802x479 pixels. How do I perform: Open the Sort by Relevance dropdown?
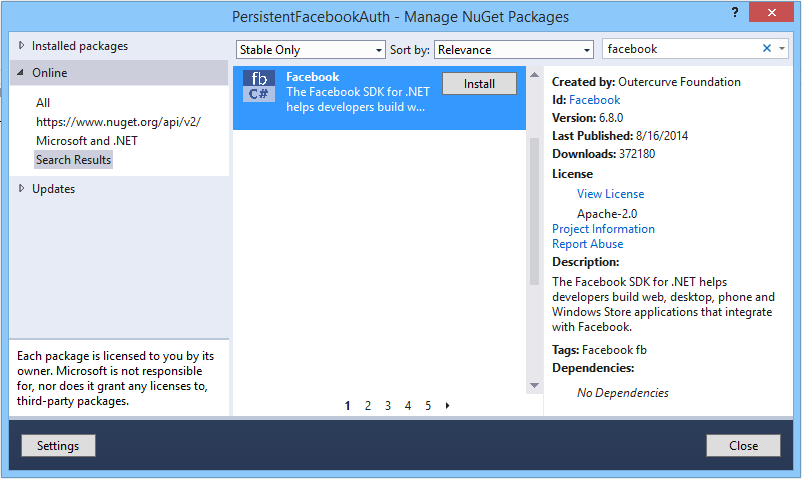coord(514,50)
